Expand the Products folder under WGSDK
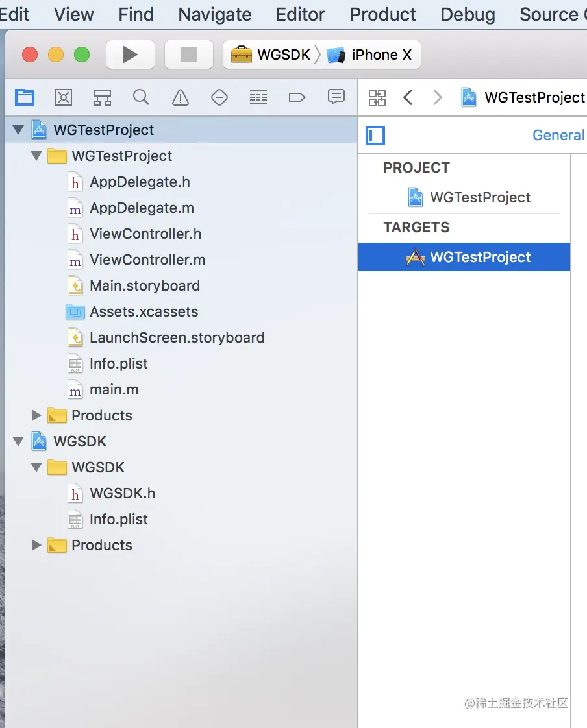This screenshot has height=728, width=587. pos(36,545)
